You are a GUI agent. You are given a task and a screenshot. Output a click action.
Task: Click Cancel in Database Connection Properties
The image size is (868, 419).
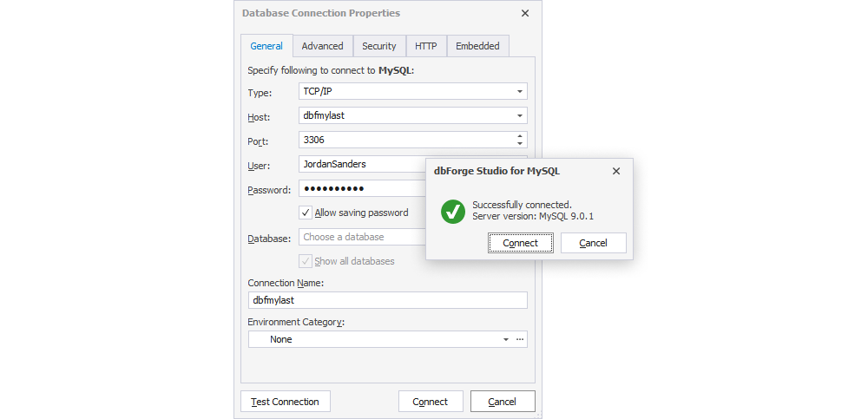503,402
